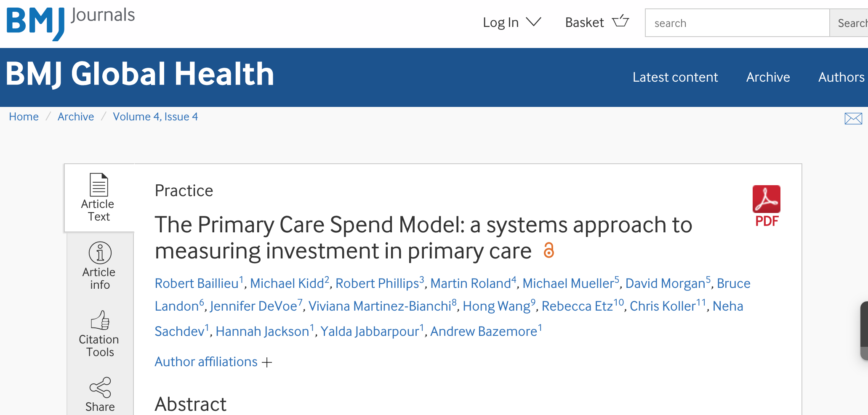Image resolution: width=868 pixels, height=415 pixels.
Task: Click the Home breadcrumb link
Action: click(24, 117)
